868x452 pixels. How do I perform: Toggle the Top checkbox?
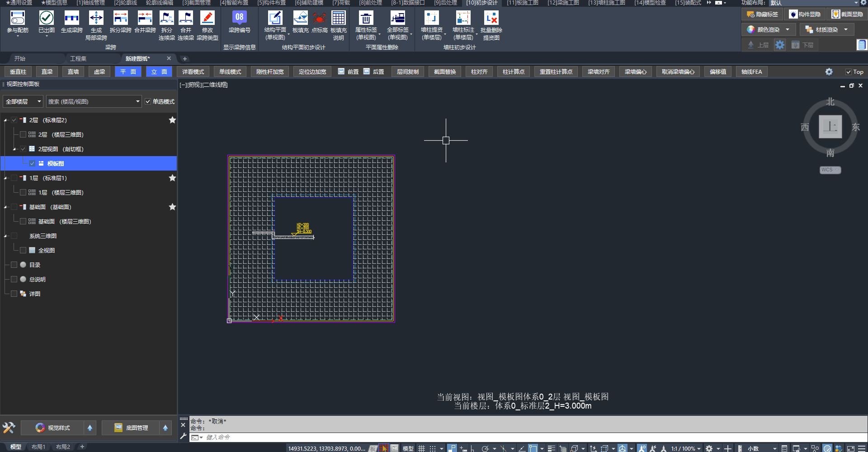click(849, 72)
